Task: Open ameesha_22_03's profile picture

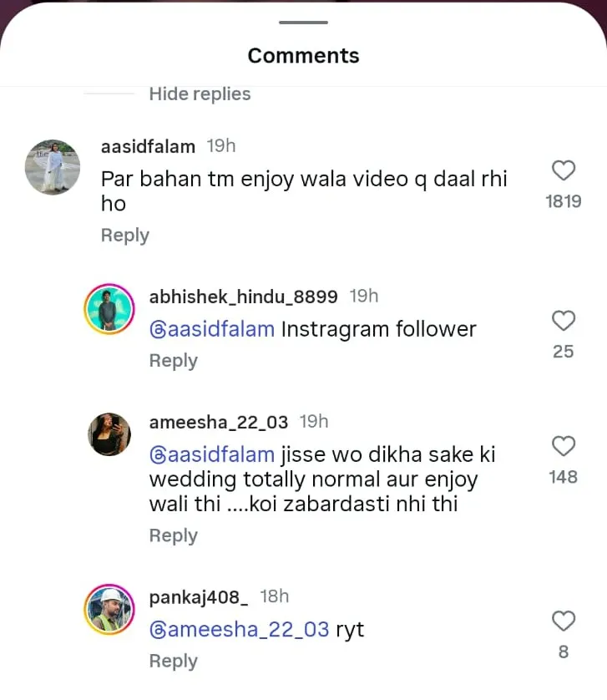Action: point(109,434)
